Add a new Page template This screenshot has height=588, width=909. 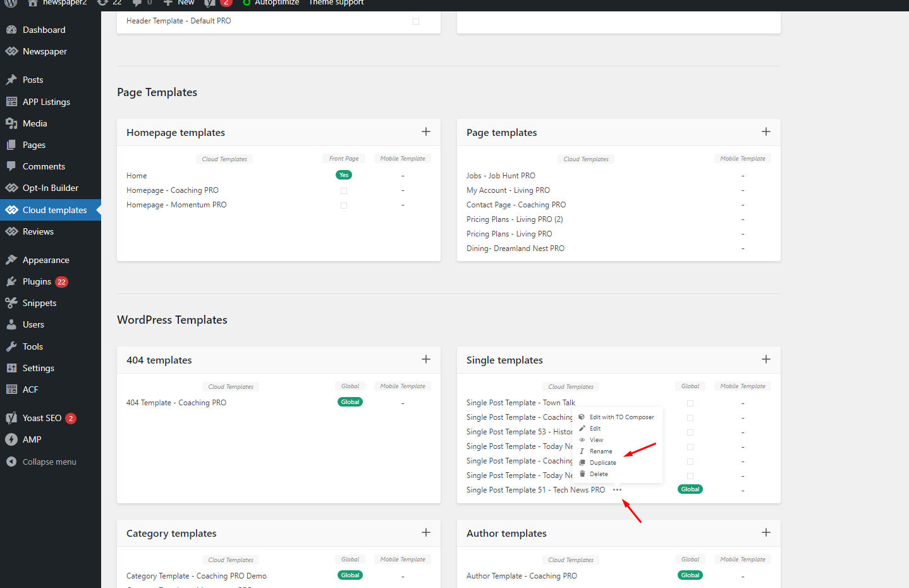click(x=766, y=132)
